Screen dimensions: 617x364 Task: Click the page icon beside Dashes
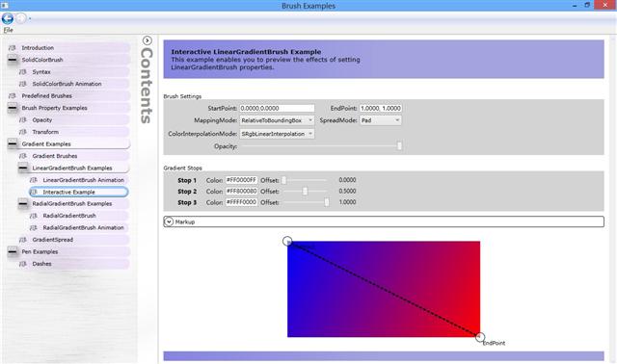point(23,264)
